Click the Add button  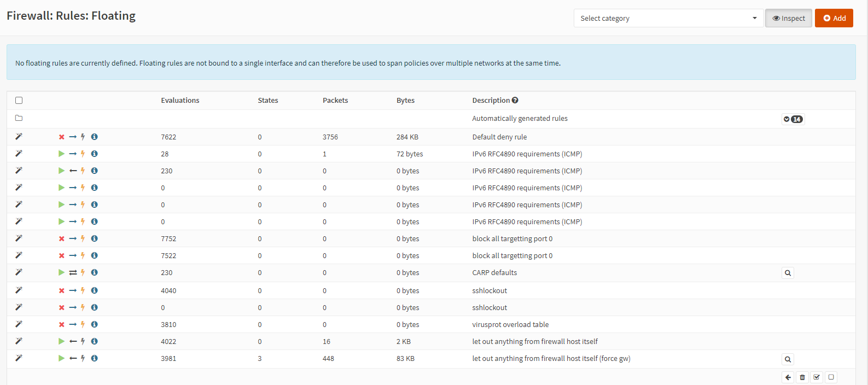click(x=834, y=18)
